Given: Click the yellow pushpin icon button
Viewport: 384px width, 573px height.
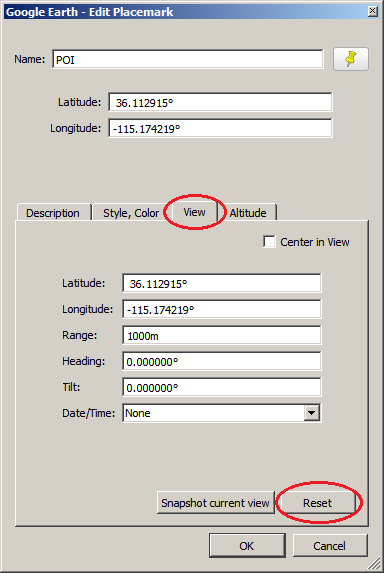Looking at the screenshot, I should pyautogui.click(x=351, y=59).
